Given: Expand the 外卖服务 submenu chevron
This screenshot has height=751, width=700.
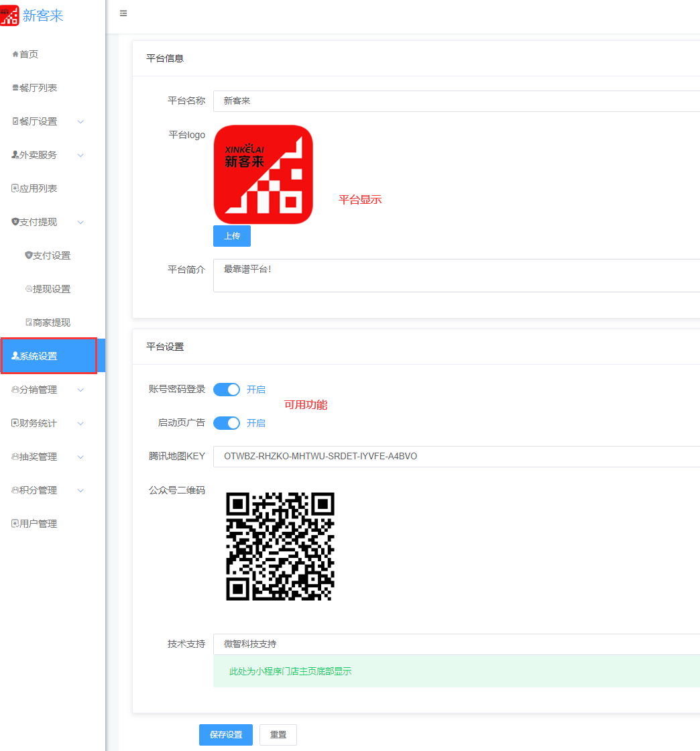Looking at the screenshot, I should tap(80, 155).
